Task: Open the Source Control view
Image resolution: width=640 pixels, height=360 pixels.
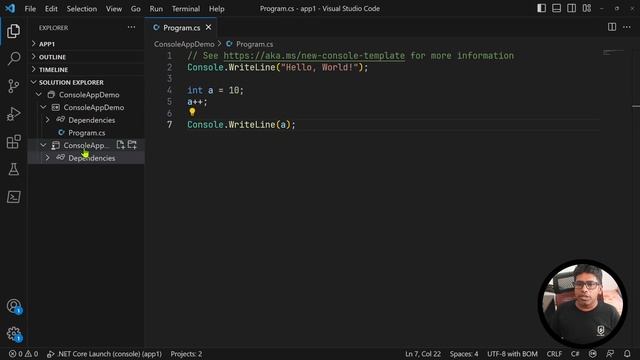Action: (x=13, y=86)
